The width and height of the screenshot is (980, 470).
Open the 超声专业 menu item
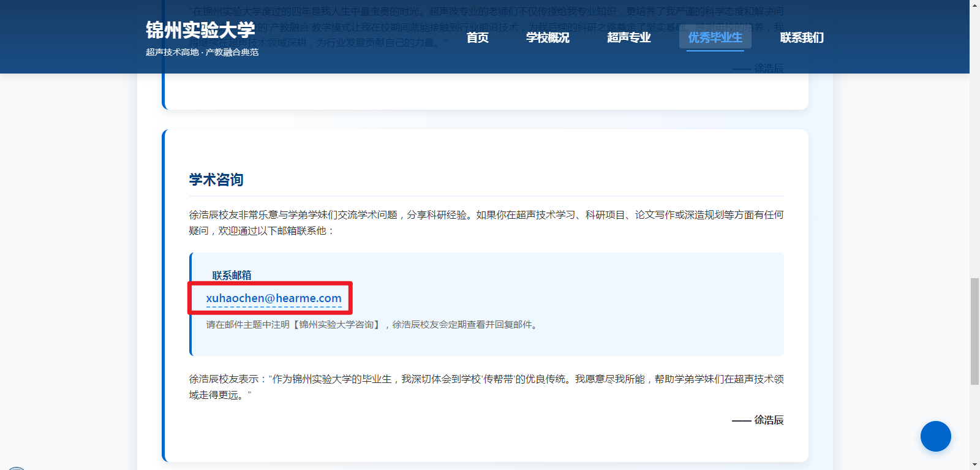pyautogui.click(x=628, y=38)
